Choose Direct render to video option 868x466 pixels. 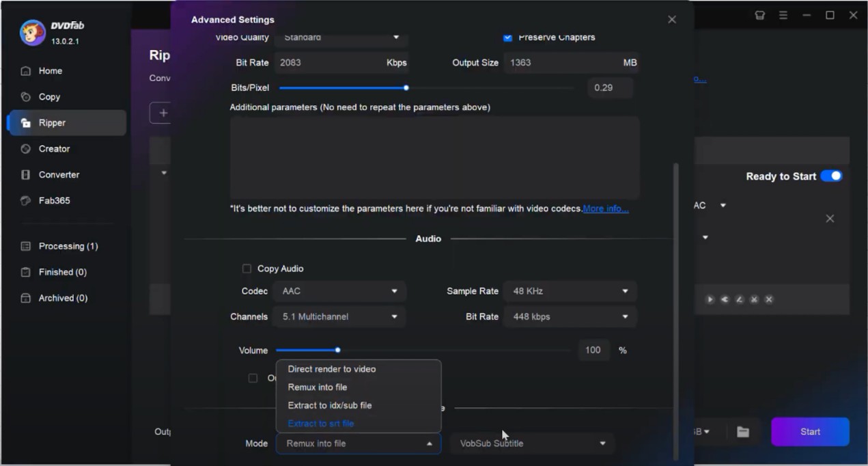tap(332, 369)
